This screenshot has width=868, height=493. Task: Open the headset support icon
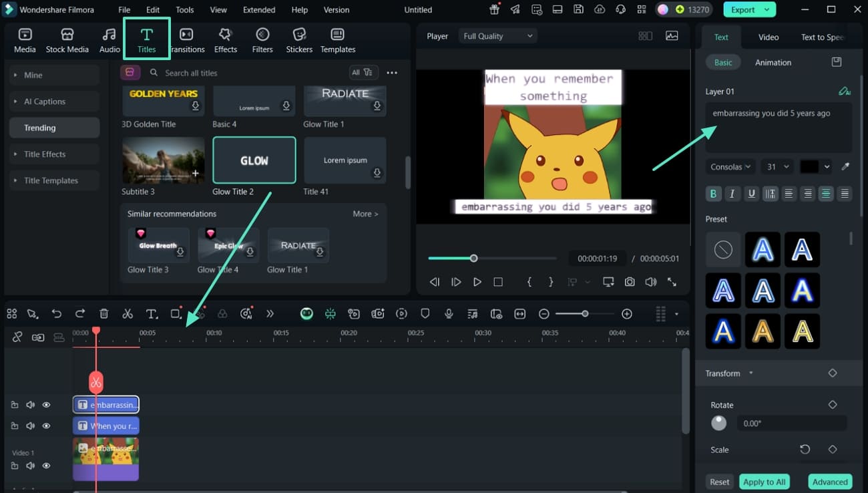coord(621,9)
